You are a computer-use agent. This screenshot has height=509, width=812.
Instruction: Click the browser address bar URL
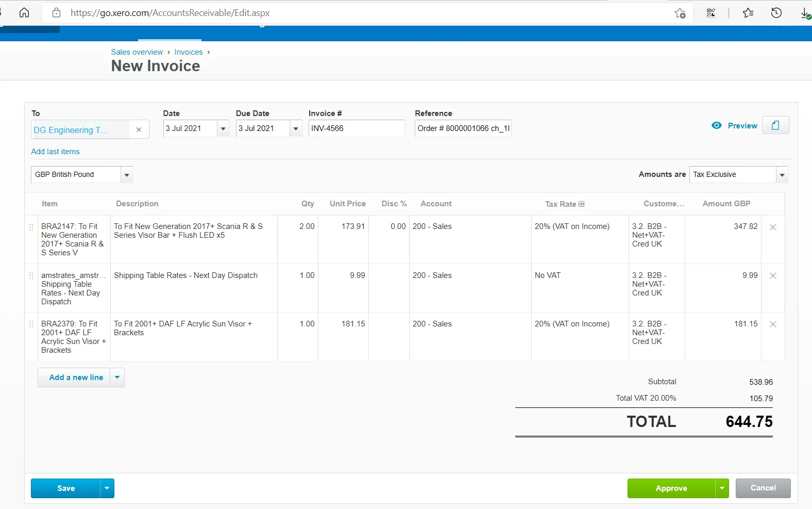170,13
